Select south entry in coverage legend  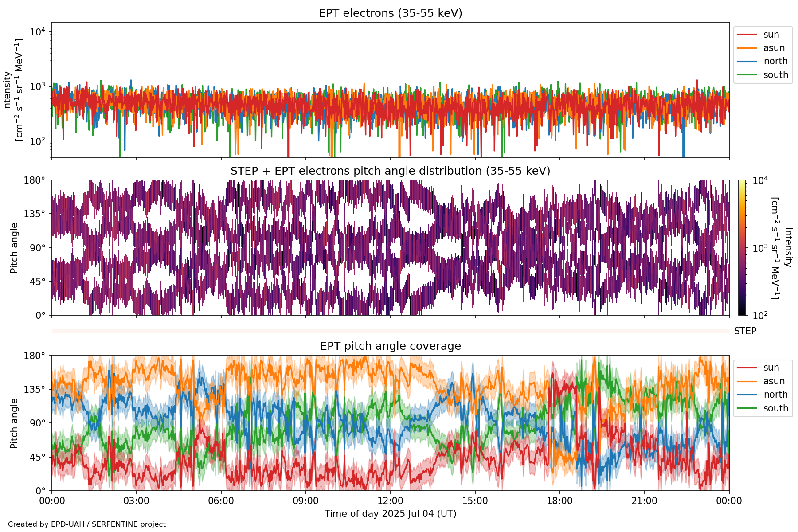coord(775,408)
